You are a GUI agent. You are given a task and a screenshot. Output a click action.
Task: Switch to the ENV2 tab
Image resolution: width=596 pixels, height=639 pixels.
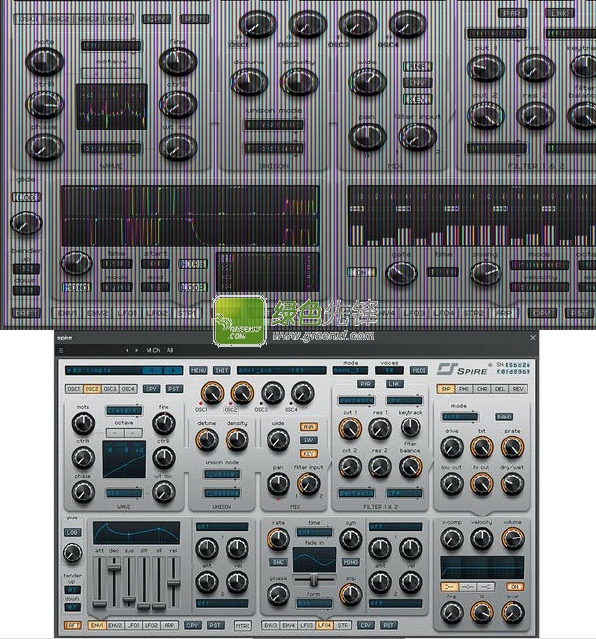pyautogui.click(x=115, y=625)
